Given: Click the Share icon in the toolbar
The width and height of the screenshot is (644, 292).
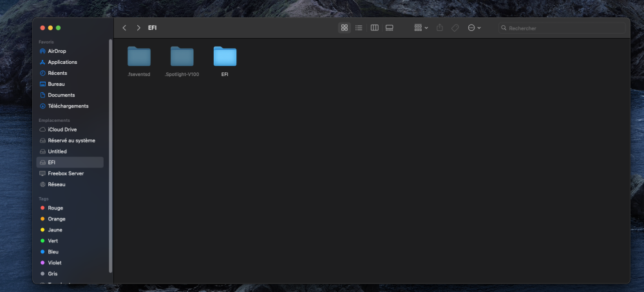Looking at the screenshot, I should (x=439, y=28).
